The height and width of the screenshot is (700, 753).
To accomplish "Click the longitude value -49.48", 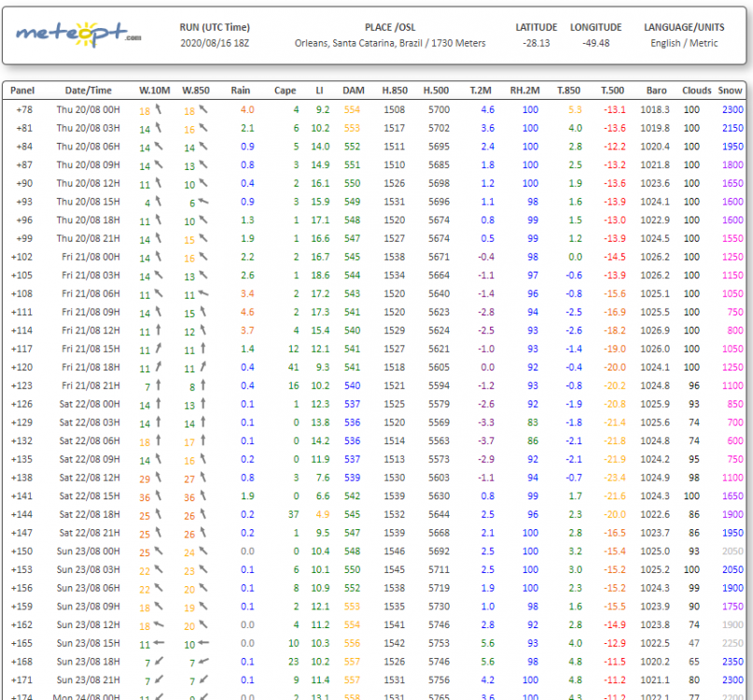I will click(x=596, y=43).
